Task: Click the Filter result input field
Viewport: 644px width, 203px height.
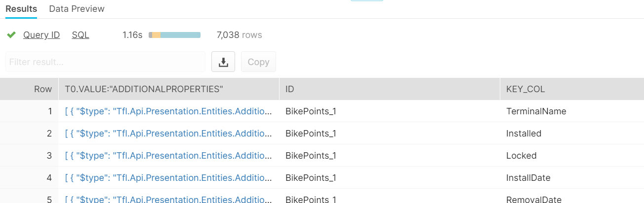Action: click(105, 62)
